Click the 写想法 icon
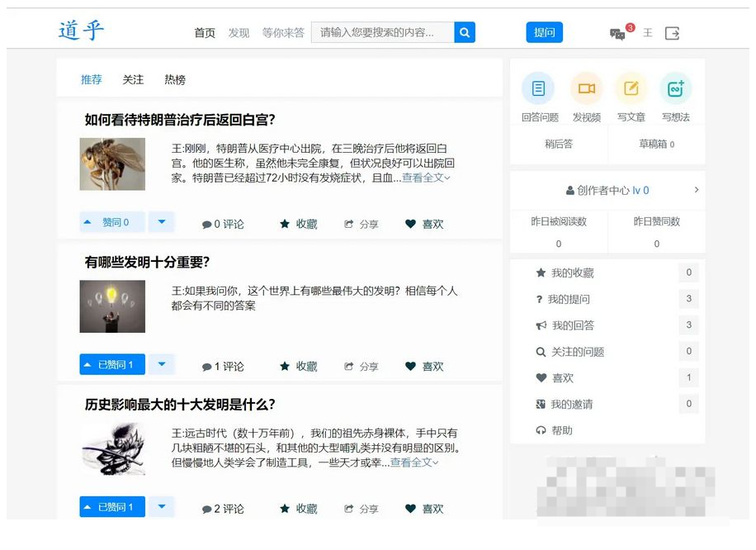This screenshot has height=550, width=756. point(675,88)
